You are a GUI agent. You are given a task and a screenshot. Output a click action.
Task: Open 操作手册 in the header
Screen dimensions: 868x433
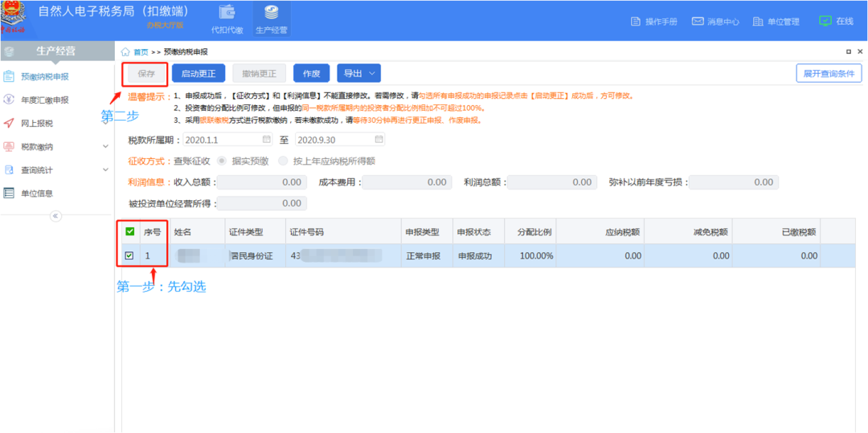pyautogui.click(x=654, y=22)
